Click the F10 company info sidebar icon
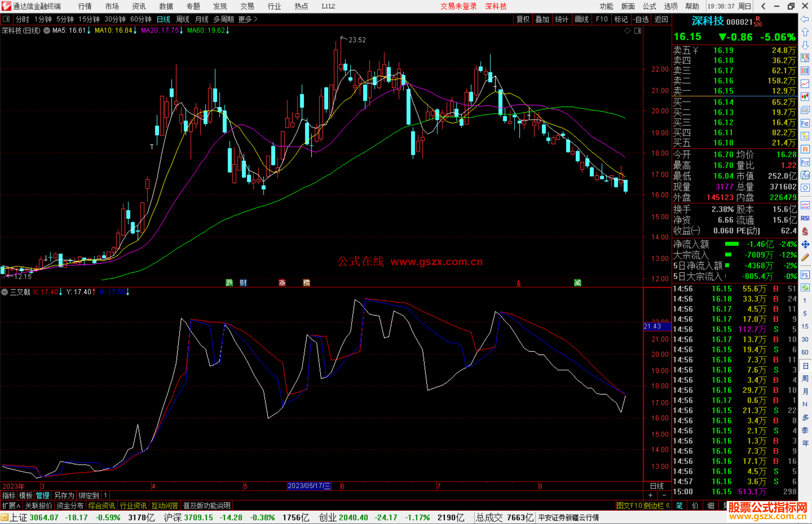The width and height of the screenshot is (812, 524). tap(805, 123)
